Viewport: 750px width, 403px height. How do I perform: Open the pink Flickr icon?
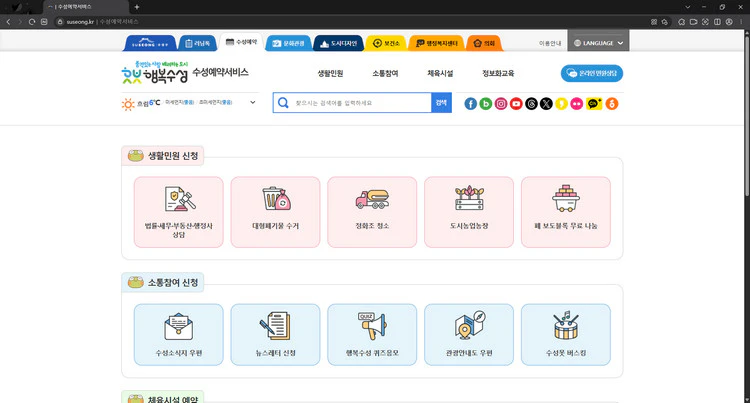tap(577, 104)
